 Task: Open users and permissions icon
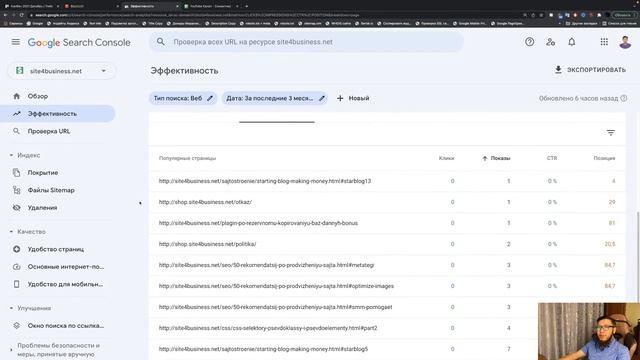pyautogui.click(x=551, y=42)
